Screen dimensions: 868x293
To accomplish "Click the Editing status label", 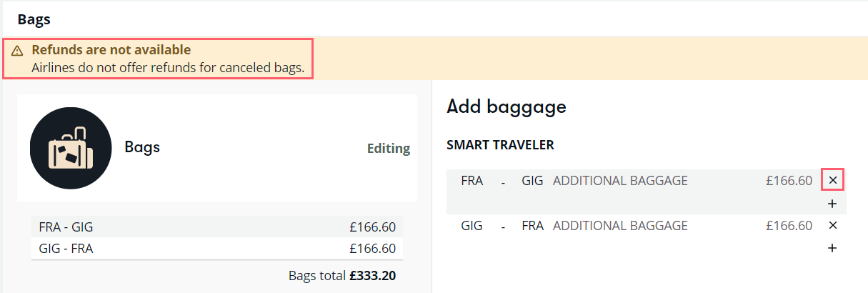I will click(389, 149).
